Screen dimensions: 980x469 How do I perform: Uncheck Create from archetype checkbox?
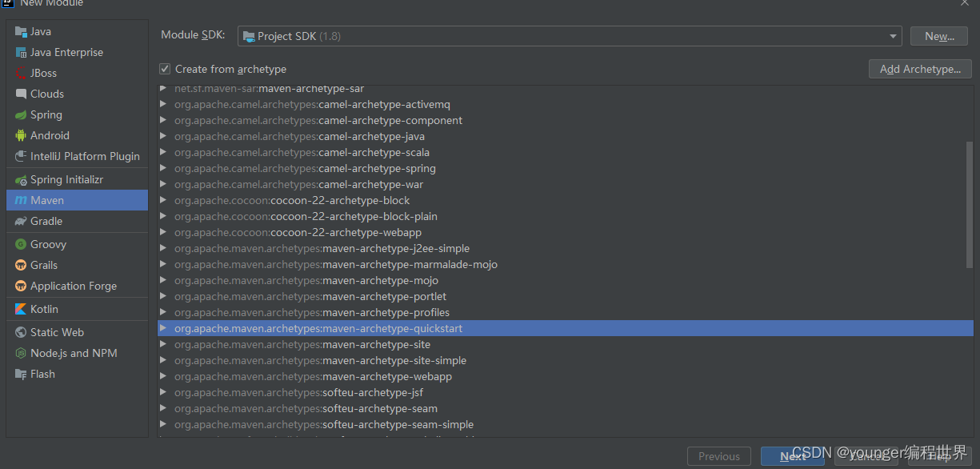165,70
